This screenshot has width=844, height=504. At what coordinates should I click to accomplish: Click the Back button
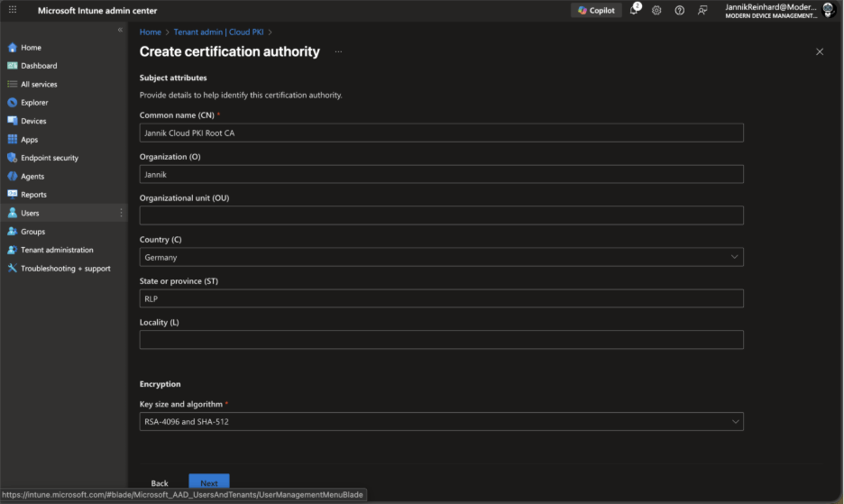pyautogui.click(x=160, y=483)
